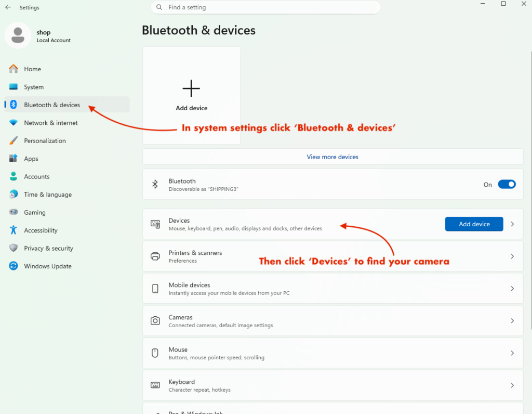Viewport: 532px width, 414px height.
Task: Click the vertical scrollbar on the right
Action: point(530,187)
